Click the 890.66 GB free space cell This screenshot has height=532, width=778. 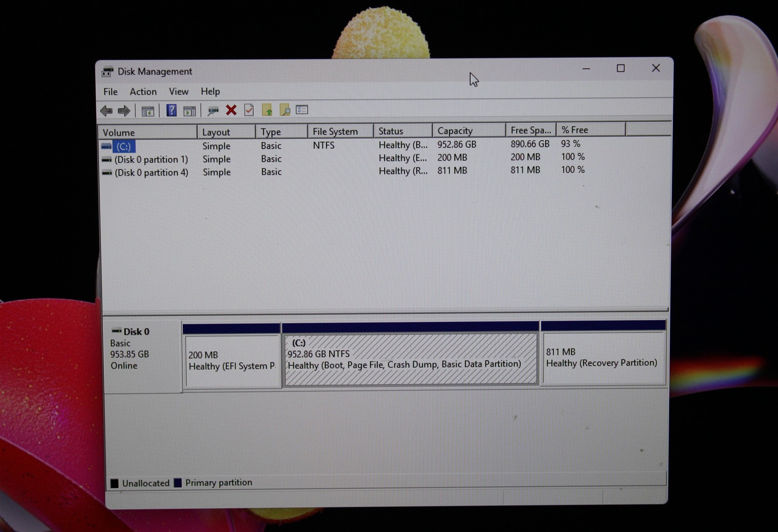point(530,144)
